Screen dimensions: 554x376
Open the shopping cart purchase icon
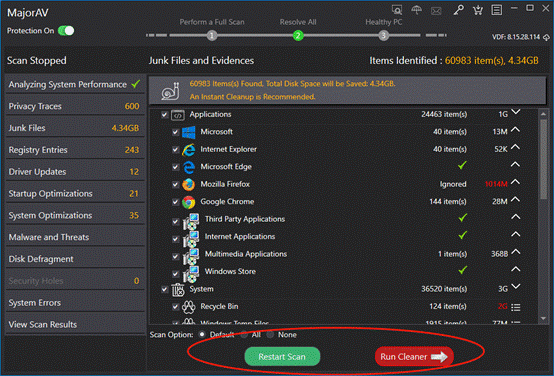[478, 10]
